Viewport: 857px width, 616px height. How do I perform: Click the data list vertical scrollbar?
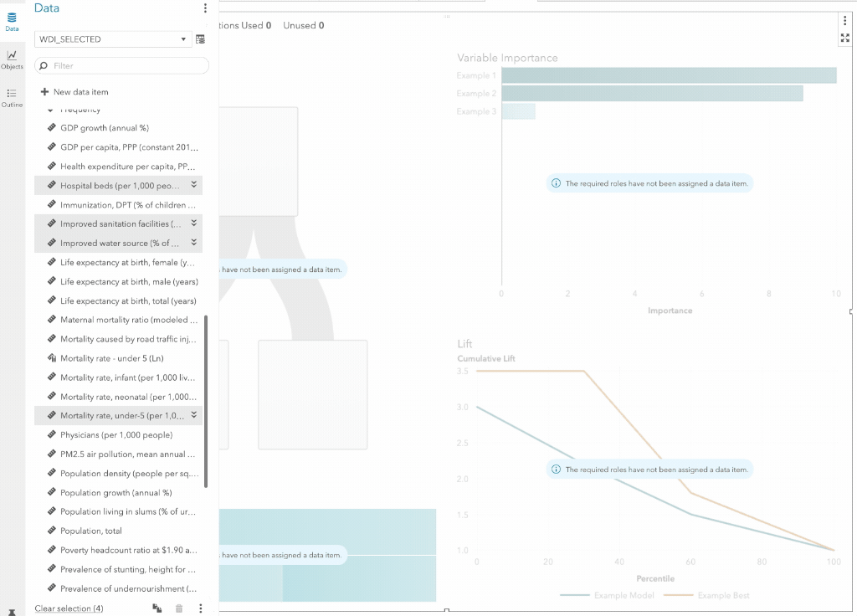click(206, 402)
